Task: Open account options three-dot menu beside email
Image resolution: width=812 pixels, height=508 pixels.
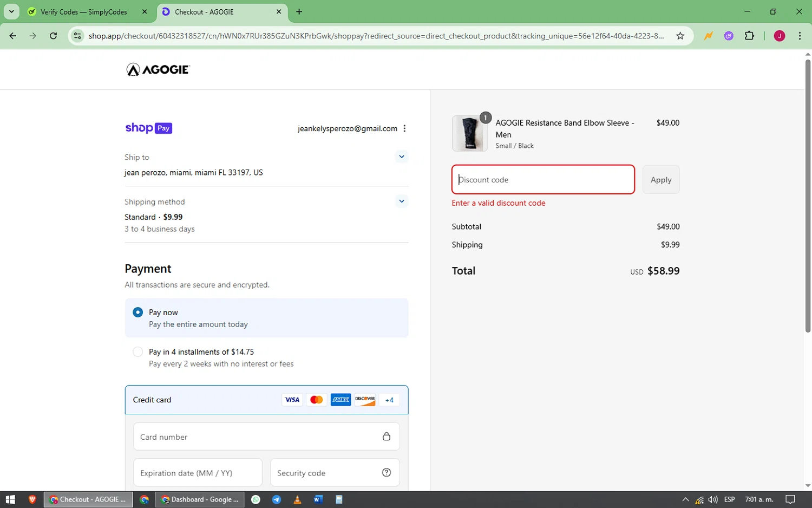Action: click(404, 128)
